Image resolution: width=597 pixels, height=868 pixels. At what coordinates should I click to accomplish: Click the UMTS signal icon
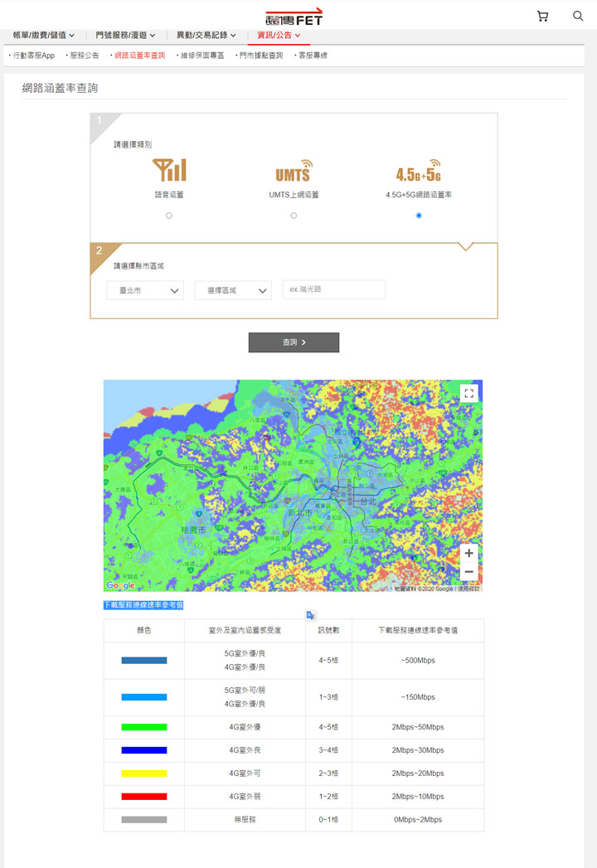(x=294, y=171)
